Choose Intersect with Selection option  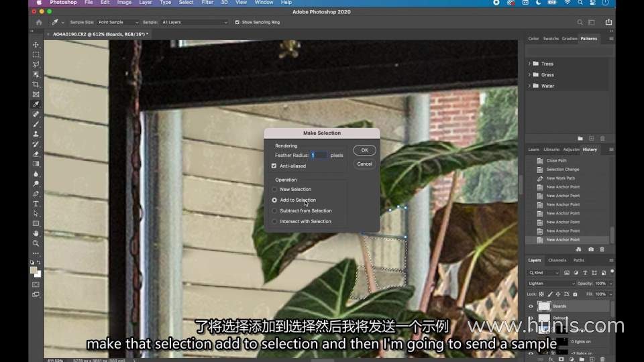(274, 221)
